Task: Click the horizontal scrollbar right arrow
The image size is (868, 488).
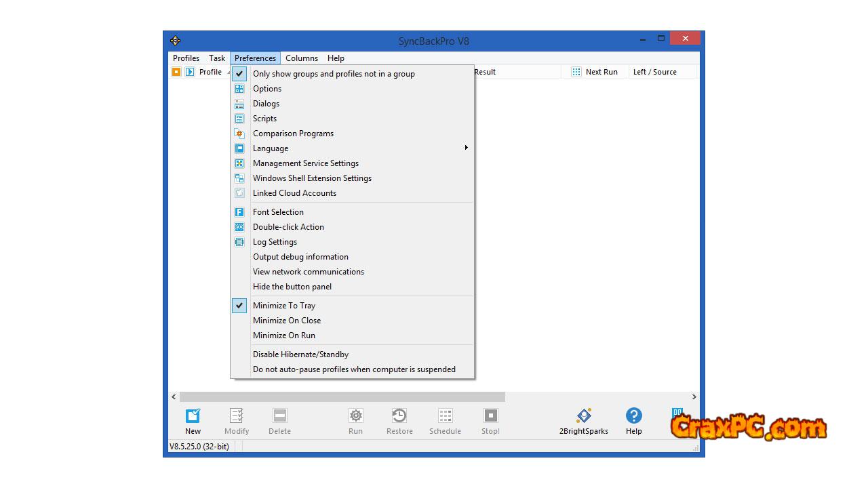Action: coord(694,396)
